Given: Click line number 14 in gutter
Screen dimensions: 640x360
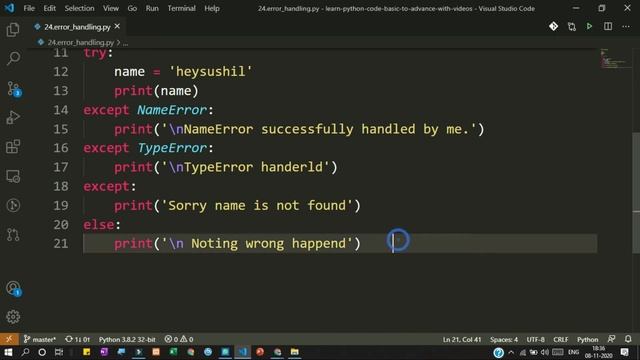Looking at the screenshot, I should [61, 110].
